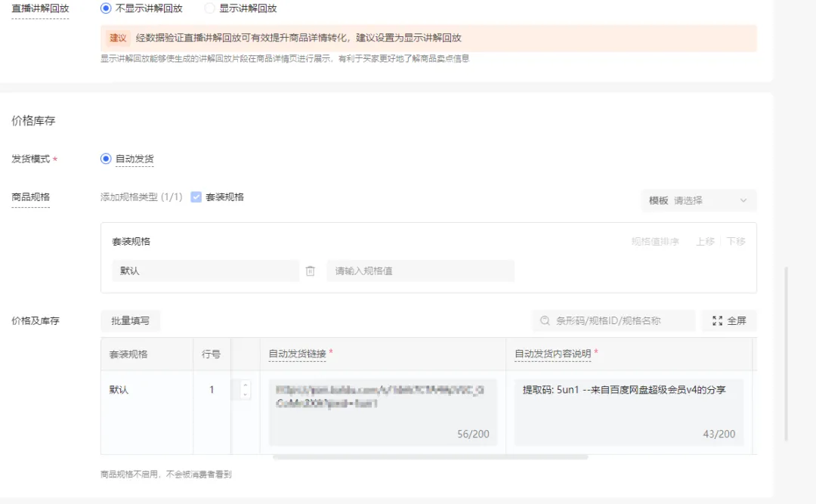Open the 模板 请选择 dropdown
The height and width of the screenshot is (504, 816).
(x=698, y=200)
